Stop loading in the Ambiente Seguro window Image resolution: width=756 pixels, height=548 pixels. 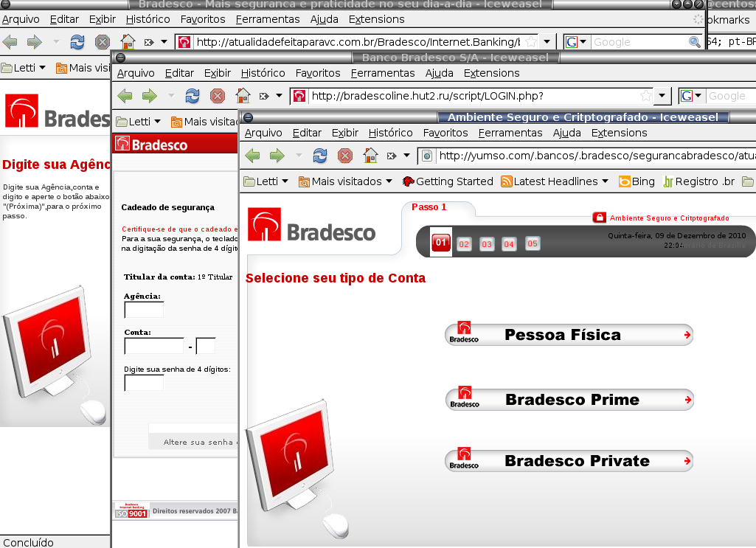(344, 156)
